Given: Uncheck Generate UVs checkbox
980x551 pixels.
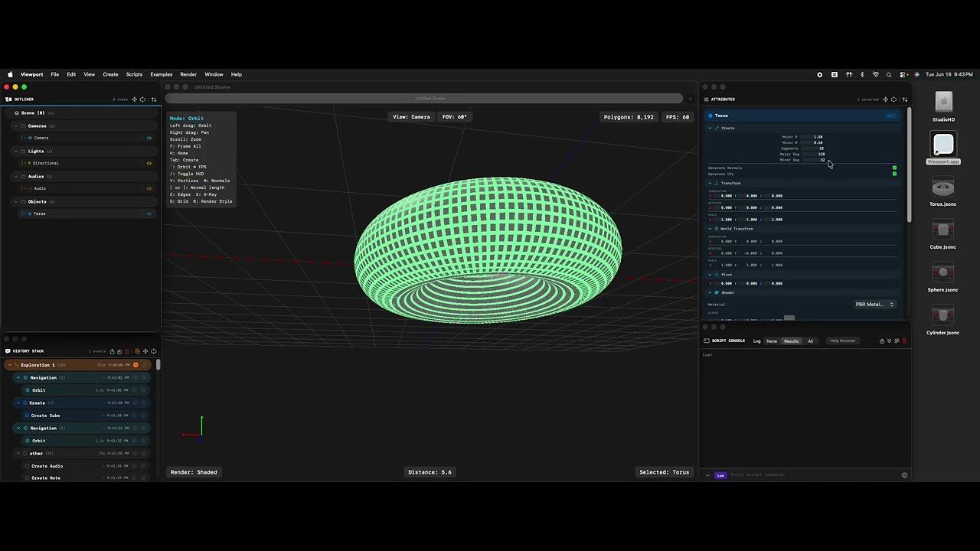Looking at the screenshot, I should (x=894, y=174).
